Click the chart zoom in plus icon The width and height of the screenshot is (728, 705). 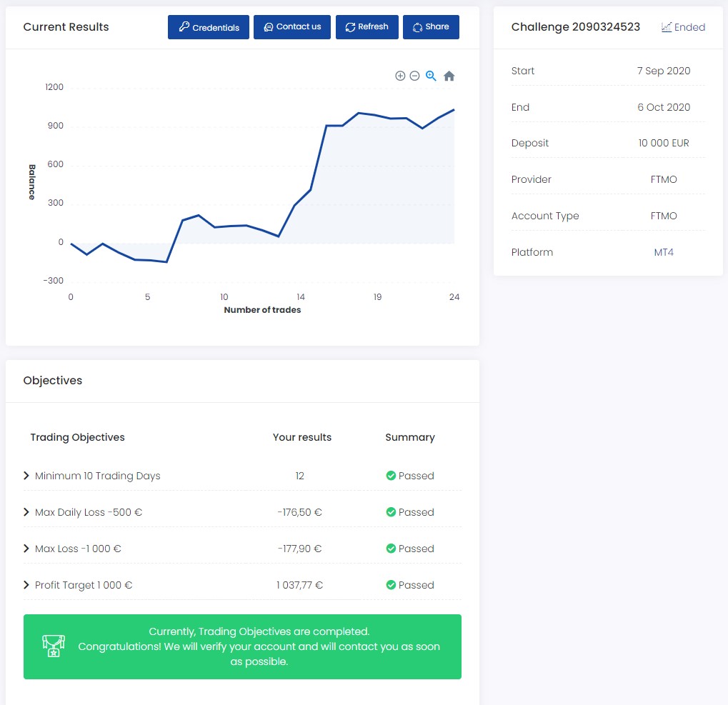click(x=400, y=76)
